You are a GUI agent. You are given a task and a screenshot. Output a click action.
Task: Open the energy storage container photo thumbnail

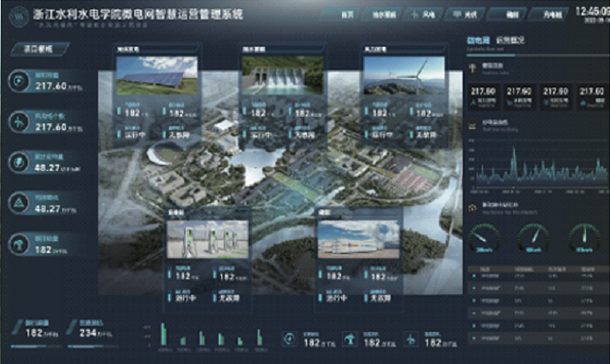point(358,239)
